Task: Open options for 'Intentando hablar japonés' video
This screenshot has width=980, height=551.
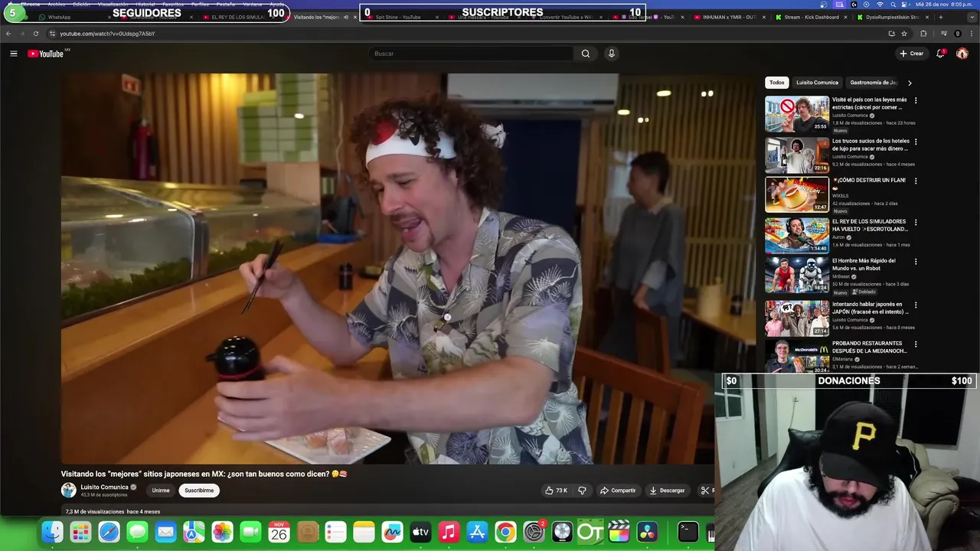Action: 916,305
